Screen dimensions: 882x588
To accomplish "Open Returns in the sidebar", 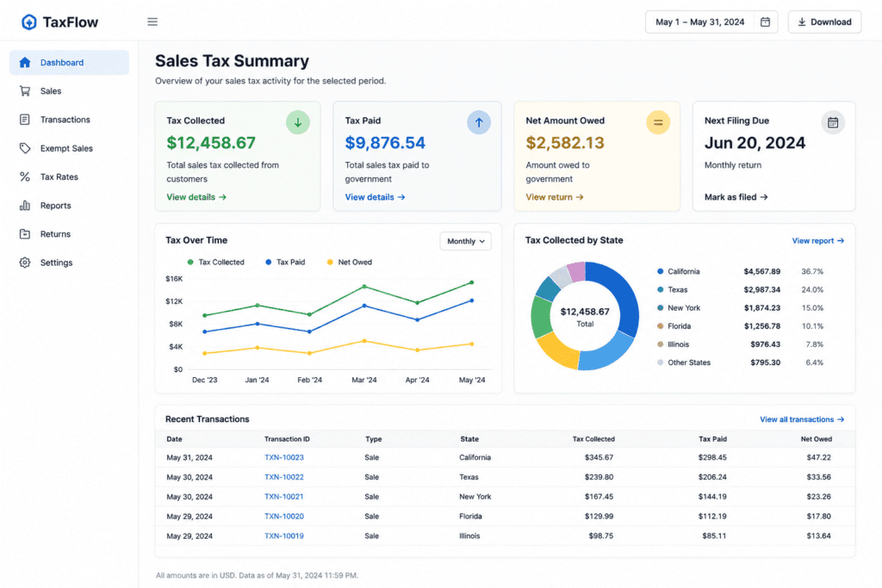I will pos(69,234).
